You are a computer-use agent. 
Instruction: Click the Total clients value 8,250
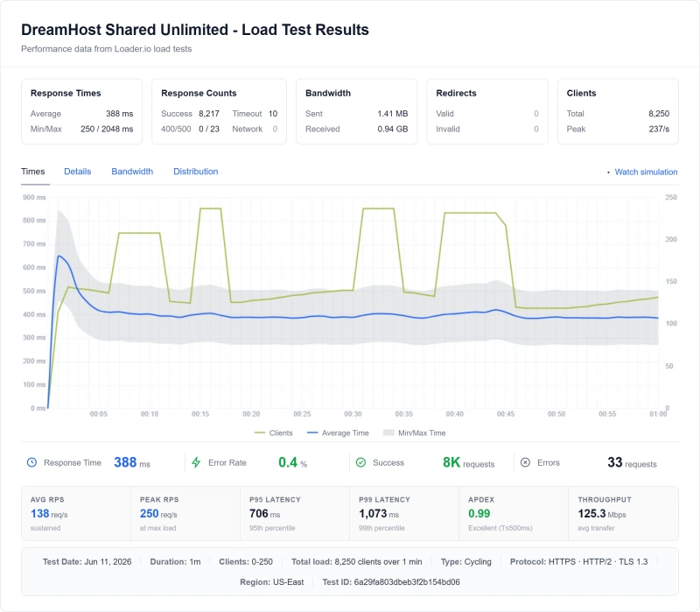[x=659, y=114]
